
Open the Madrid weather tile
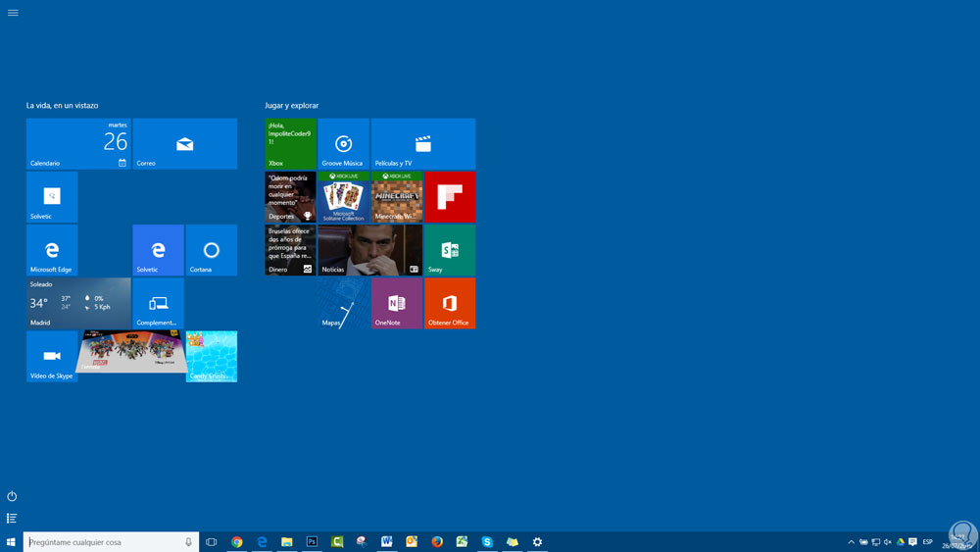pyautogui.click(x=78, y=303)
